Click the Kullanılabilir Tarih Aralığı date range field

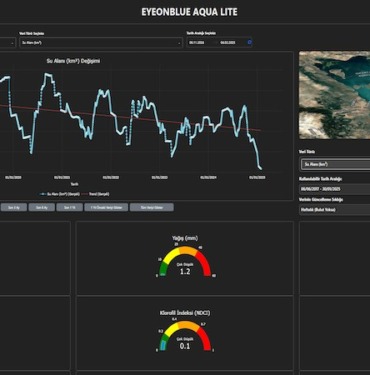(335, 189)
